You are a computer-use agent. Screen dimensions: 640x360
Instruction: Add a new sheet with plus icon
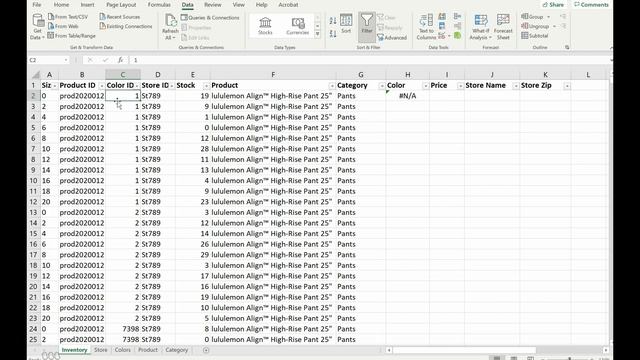(206, 350)
